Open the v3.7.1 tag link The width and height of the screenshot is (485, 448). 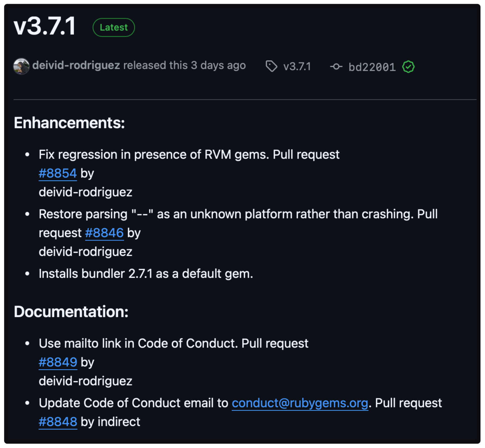297,67
